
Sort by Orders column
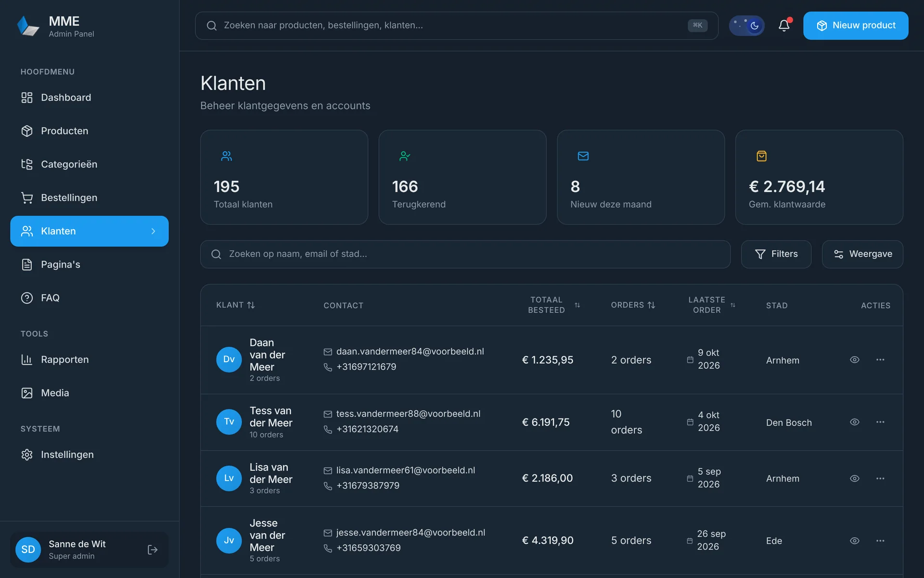tap(633, 305)
